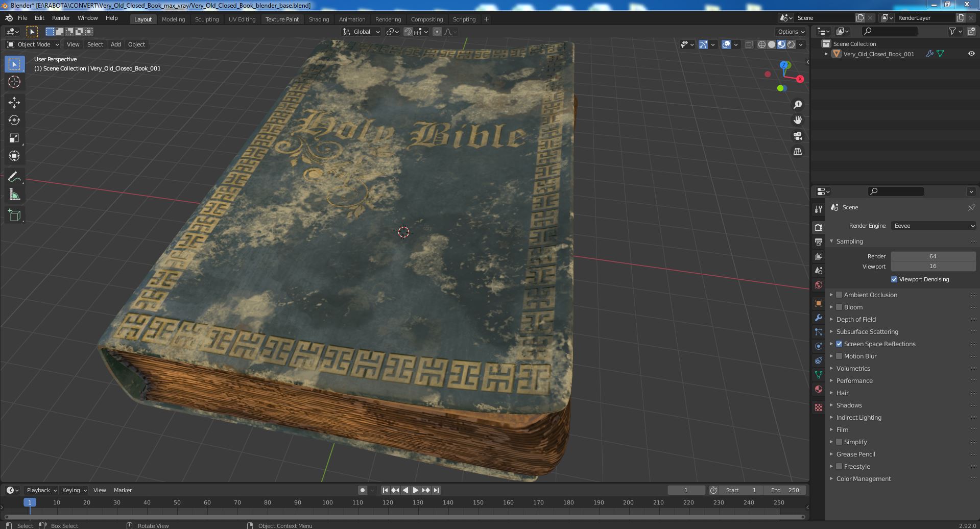Viewport: 980px width, 529px height.
Task: Activate the Rotate tool
Action: click(14, 121)
